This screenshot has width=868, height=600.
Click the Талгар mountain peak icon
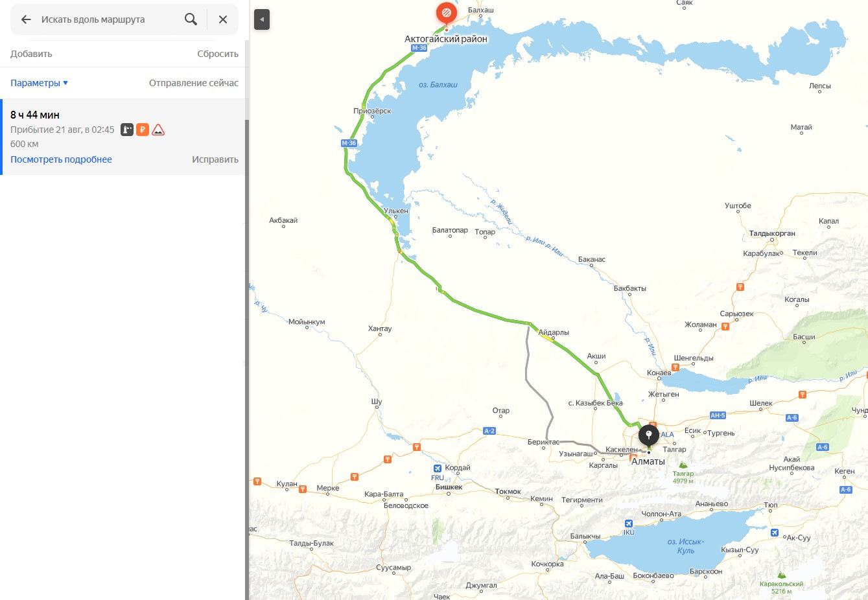pyautogui.click(x=683, y=465)
